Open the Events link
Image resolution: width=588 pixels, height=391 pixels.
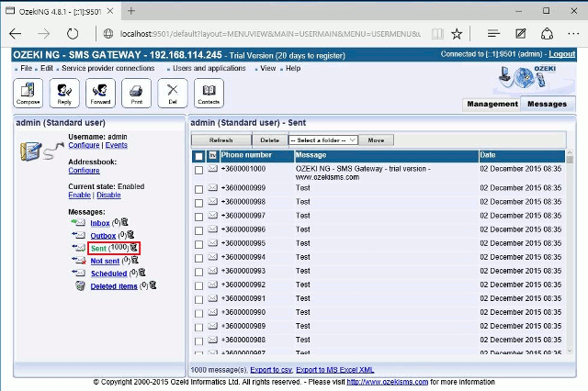pyautogui.click(x=117, y=145)
